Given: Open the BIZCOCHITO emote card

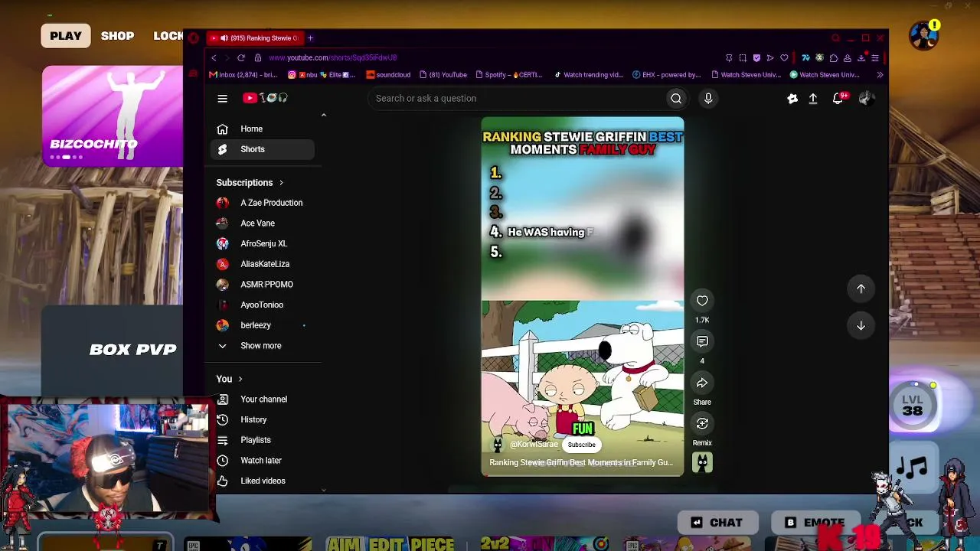Looking at the screenshot, I should [113, 116].
